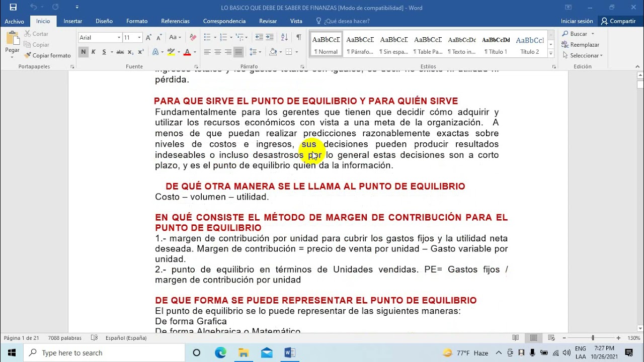Viewport: 644px width, 362px height.
Task: Decrease paragraph indent
Action: pos(259,37)
